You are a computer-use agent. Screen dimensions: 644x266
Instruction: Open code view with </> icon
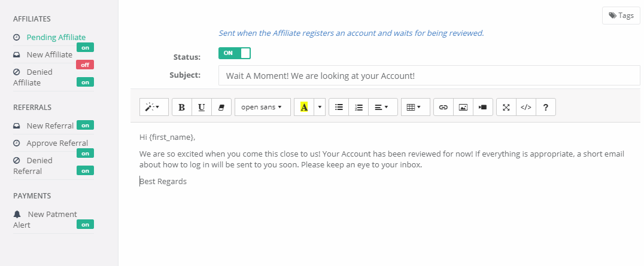(526, 107)
